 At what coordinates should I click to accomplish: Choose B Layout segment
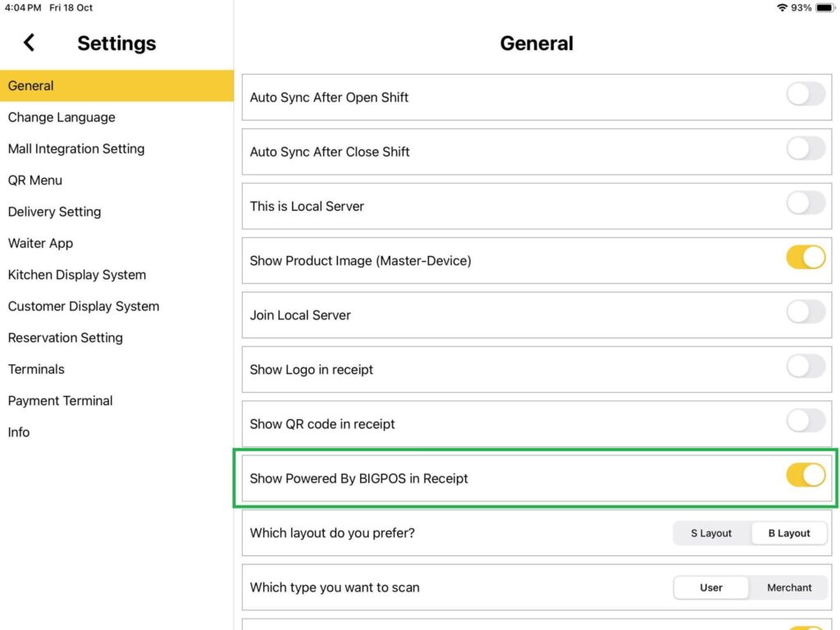(789, 533)
